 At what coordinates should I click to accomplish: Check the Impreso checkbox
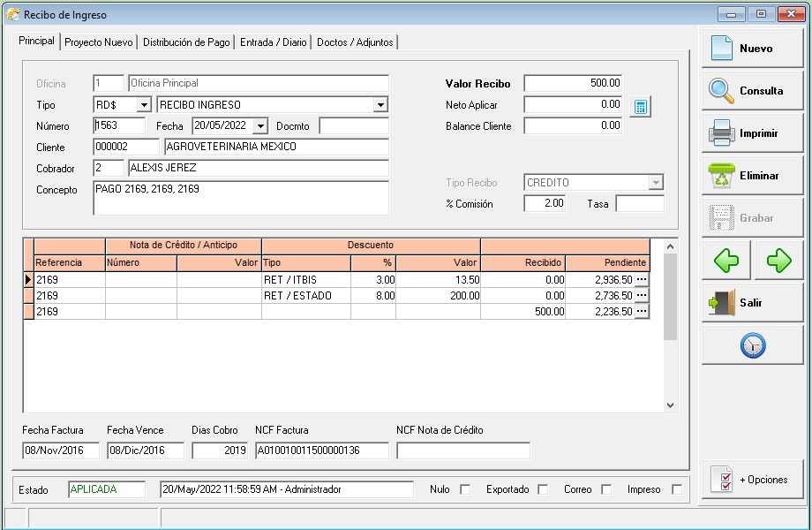coord(677,489)
